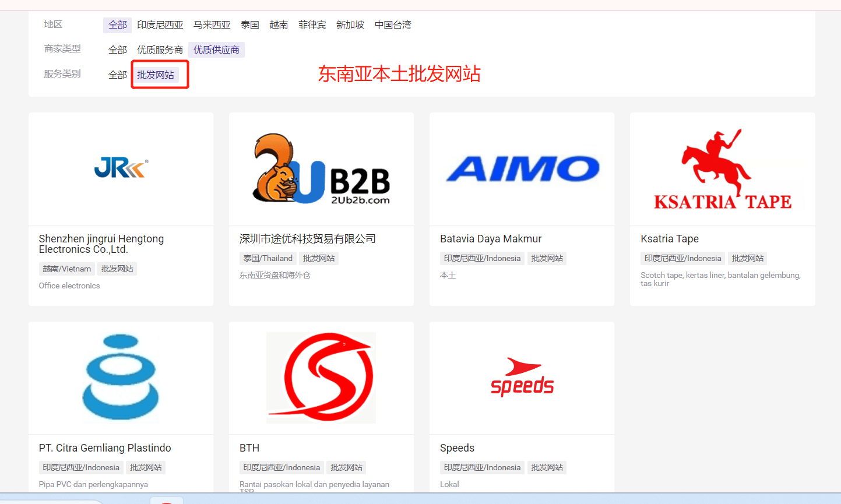Click the red BTH circular logo
841x504 pixels.
321,377
